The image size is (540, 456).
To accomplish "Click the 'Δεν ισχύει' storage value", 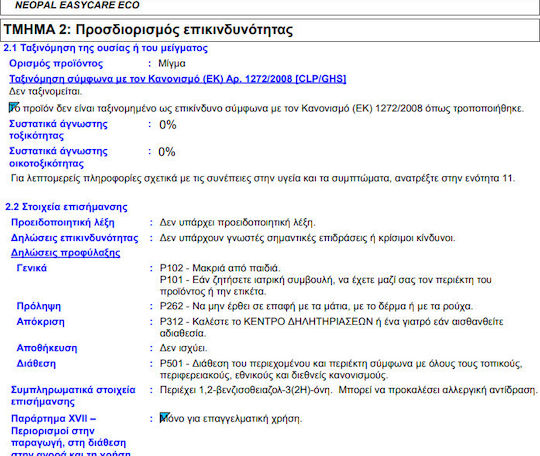I will (x=183, y=348).
